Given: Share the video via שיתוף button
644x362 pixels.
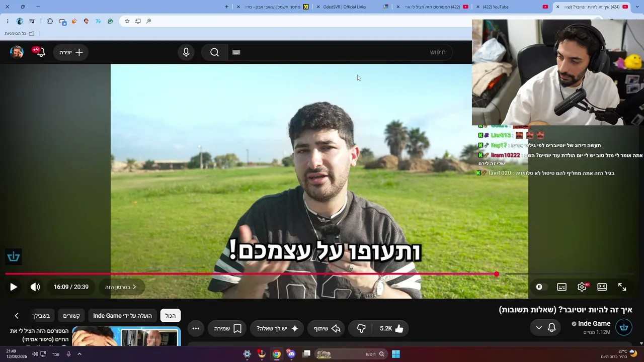Looking at the screenshot, I should click(x=327, y=328).
